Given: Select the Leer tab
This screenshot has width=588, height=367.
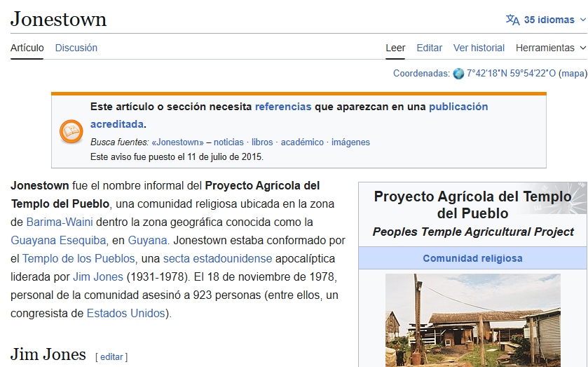Looking at the screenshot, I should pos(395,48).
